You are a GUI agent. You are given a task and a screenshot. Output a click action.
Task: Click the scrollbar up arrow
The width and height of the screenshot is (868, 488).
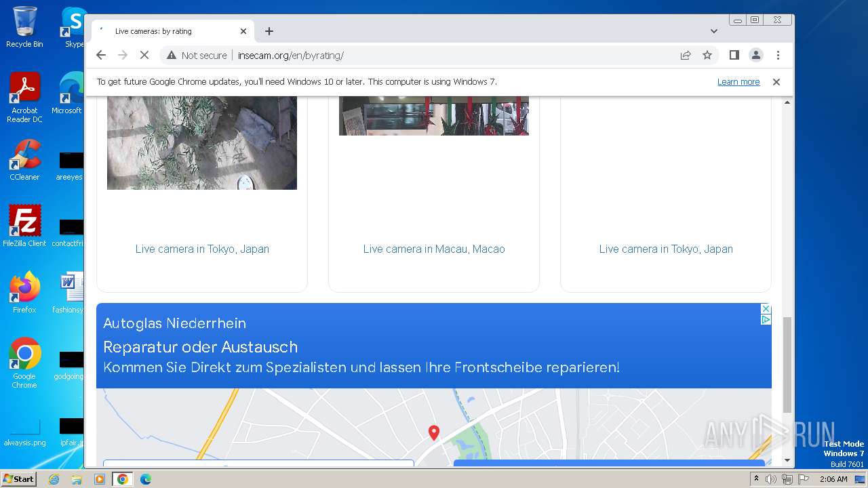pyautogui.click(x=787, y=102)
